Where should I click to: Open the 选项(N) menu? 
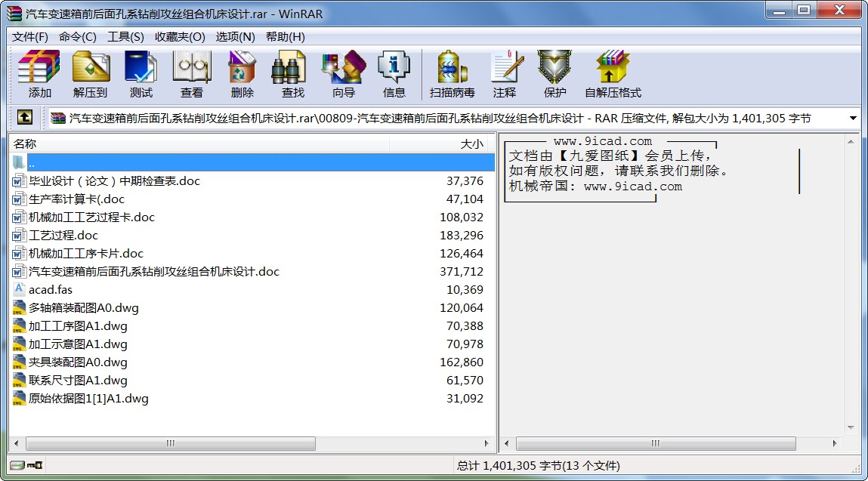point(235,36)
